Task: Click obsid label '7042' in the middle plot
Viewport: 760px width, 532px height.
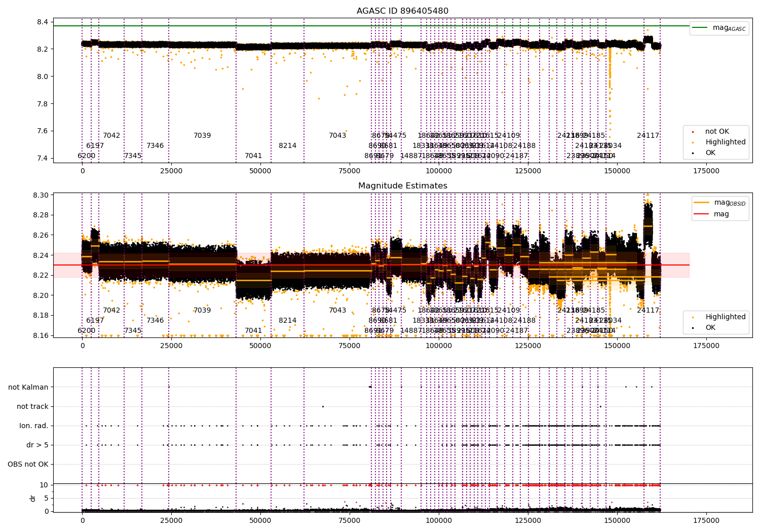Action: [x=111, y=311]
